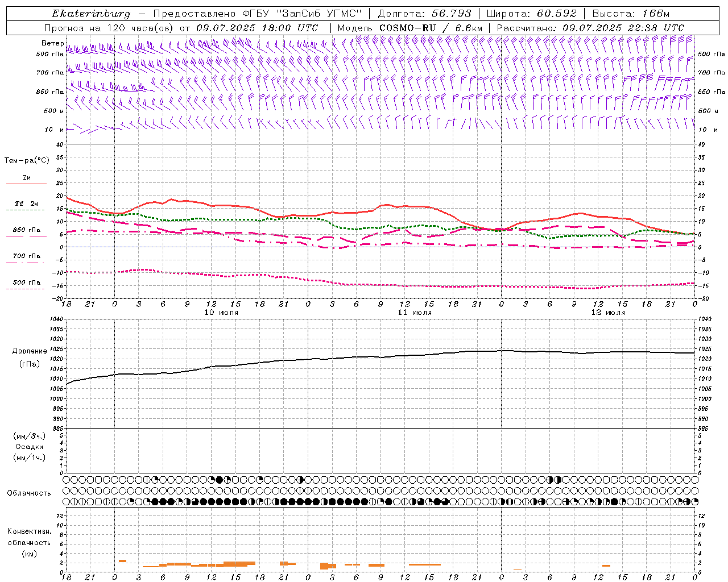
Task: Click the '12 июля' date label
Action: 608,313
